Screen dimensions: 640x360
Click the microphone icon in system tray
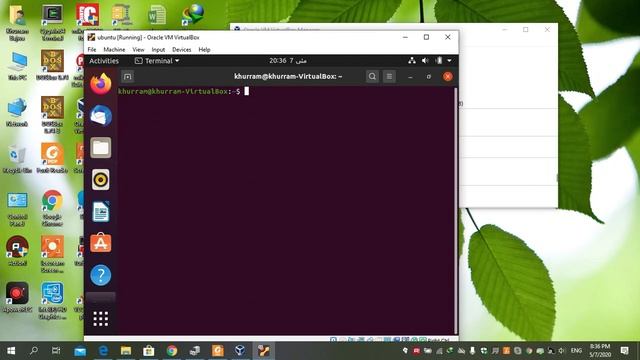472,351
